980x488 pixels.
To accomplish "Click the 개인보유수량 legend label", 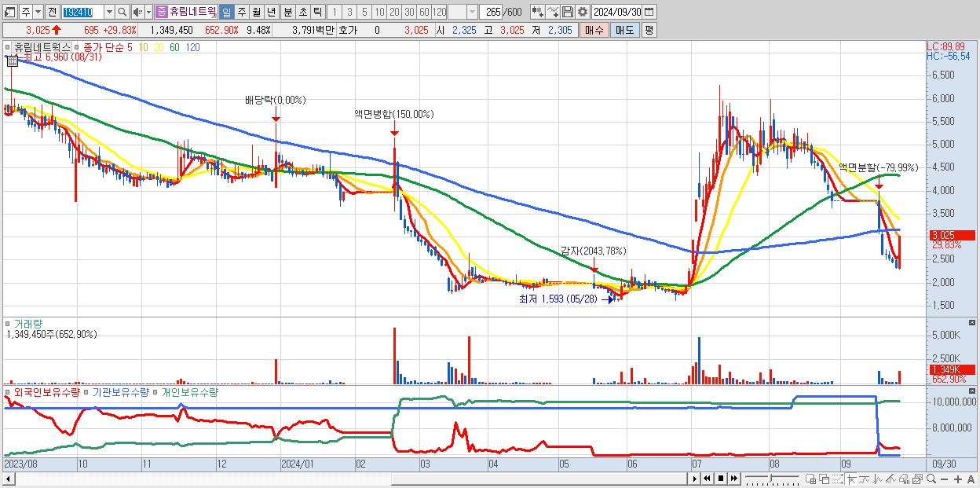I will [189, 392].
